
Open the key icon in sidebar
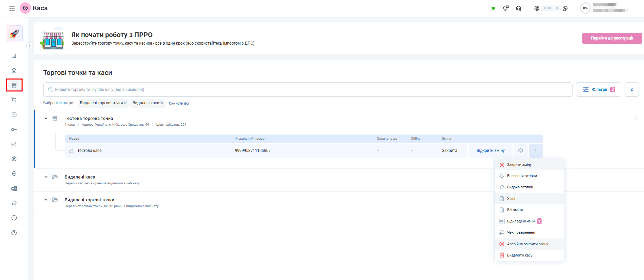14,129
